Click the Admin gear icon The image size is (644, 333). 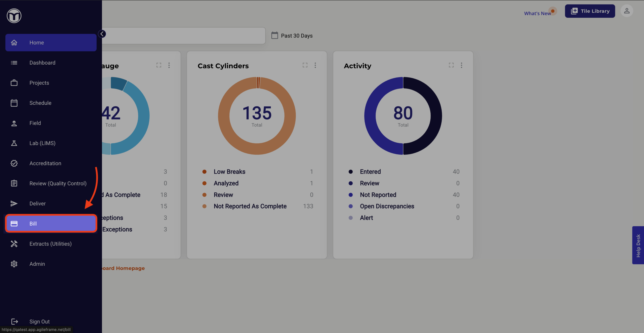pyautogui.click(x=14, y=264)
